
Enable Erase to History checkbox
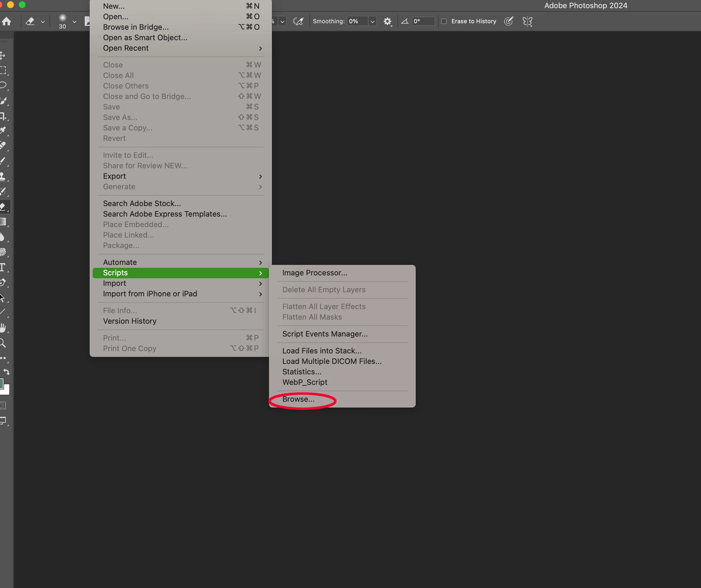tap(444, 21)
